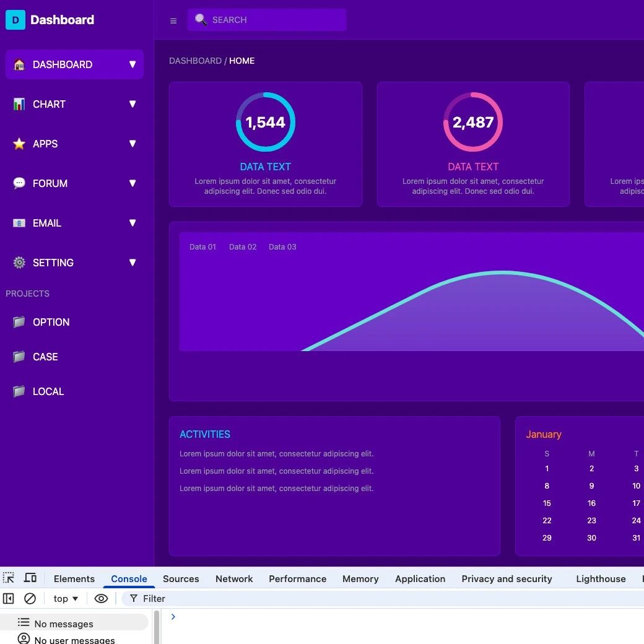
Task: Click the hamburger menu icon
Action: (173, 20)
